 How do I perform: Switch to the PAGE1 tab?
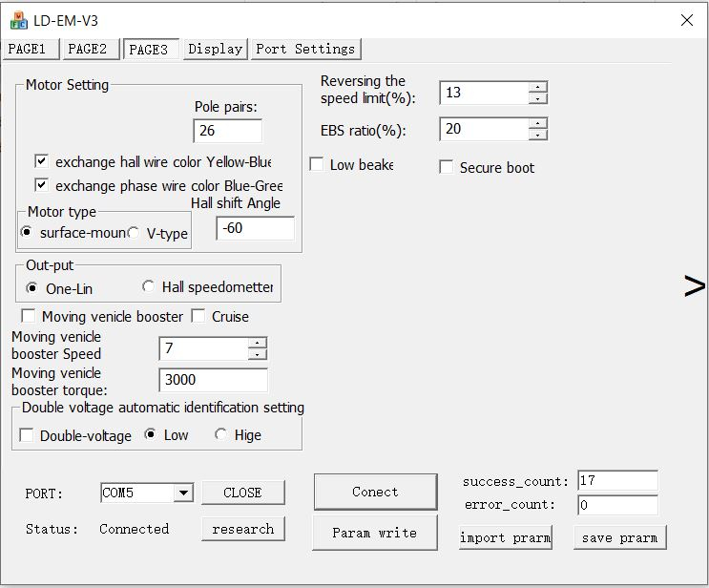(x=31, y=49)
